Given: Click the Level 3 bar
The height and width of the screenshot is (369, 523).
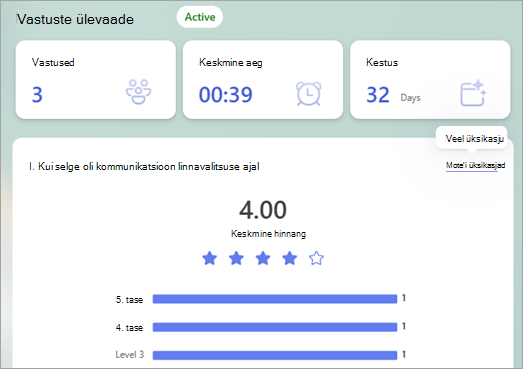Looking at the screenshot, I should point(275,355).
